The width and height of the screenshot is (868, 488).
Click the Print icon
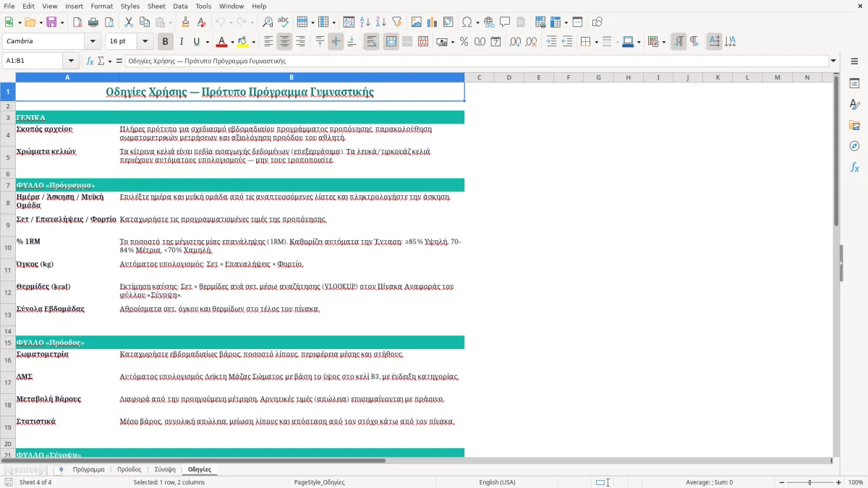[x=93, y=22]
